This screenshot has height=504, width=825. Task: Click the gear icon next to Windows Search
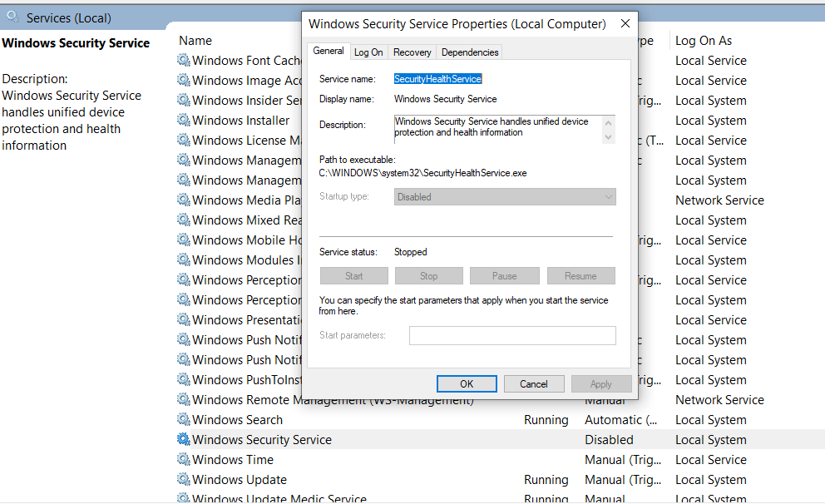point(183,419)
